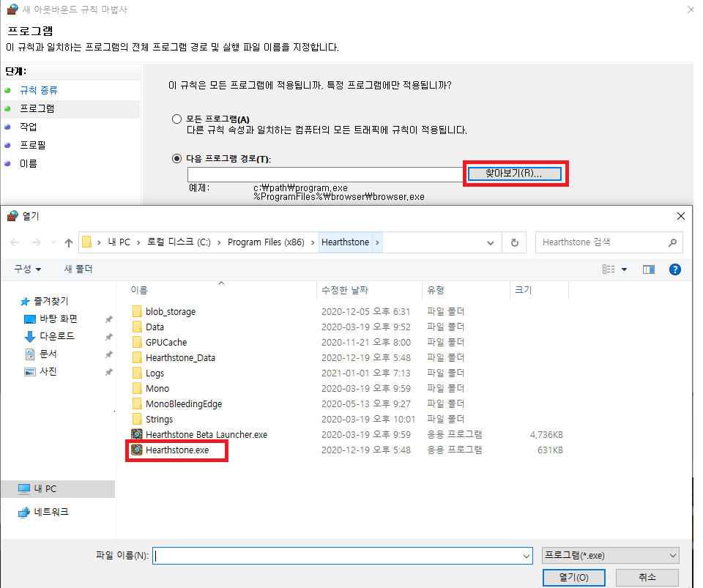This screenshot has width=703, height=588.
Task: Select the 모든 프로그램(A) radio button
Action: pos(176,119)
